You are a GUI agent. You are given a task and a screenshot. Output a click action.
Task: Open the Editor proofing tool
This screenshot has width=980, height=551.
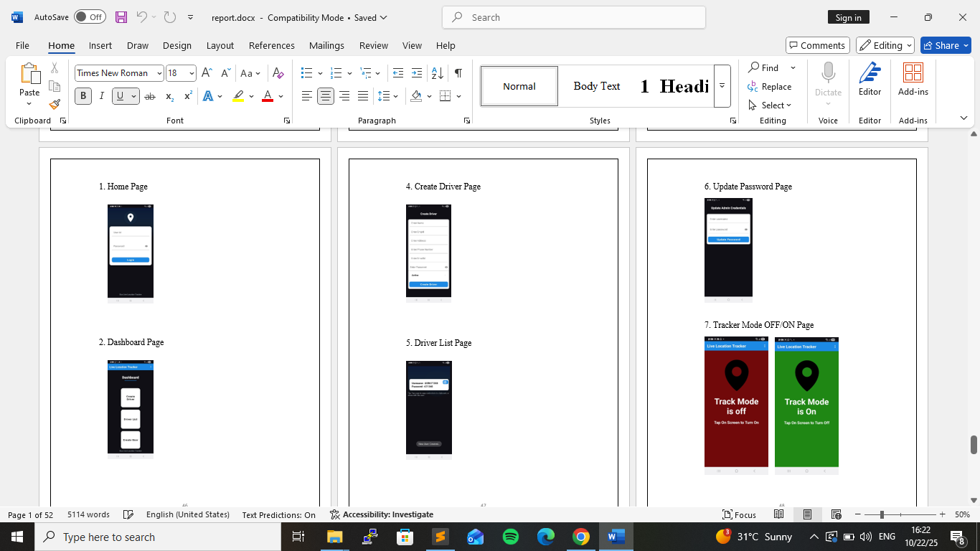[870, 79]
